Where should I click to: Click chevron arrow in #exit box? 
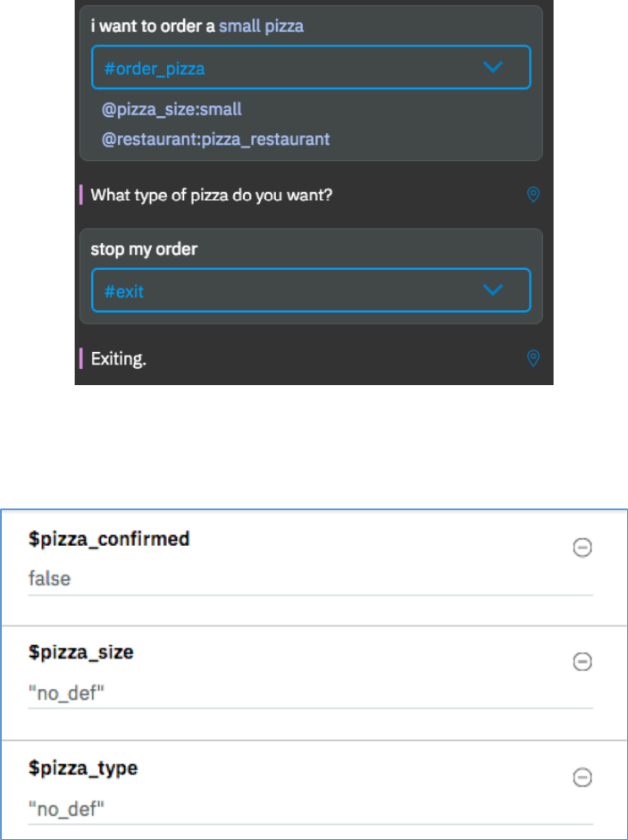pyautogui.click(x=491, y=290)
